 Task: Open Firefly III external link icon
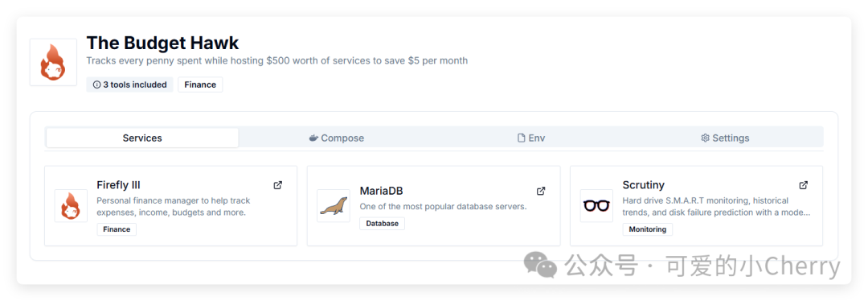tap(278, 185)
